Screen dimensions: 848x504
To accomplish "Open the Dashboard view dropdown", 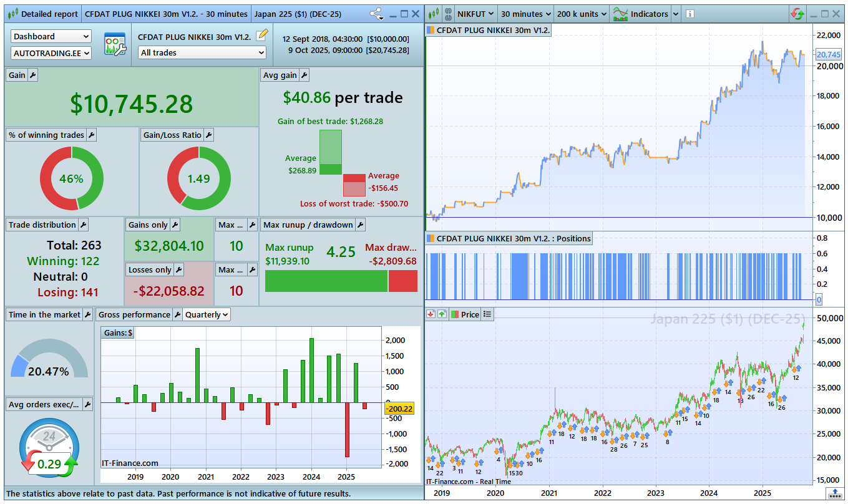I will tap(51, 37).
